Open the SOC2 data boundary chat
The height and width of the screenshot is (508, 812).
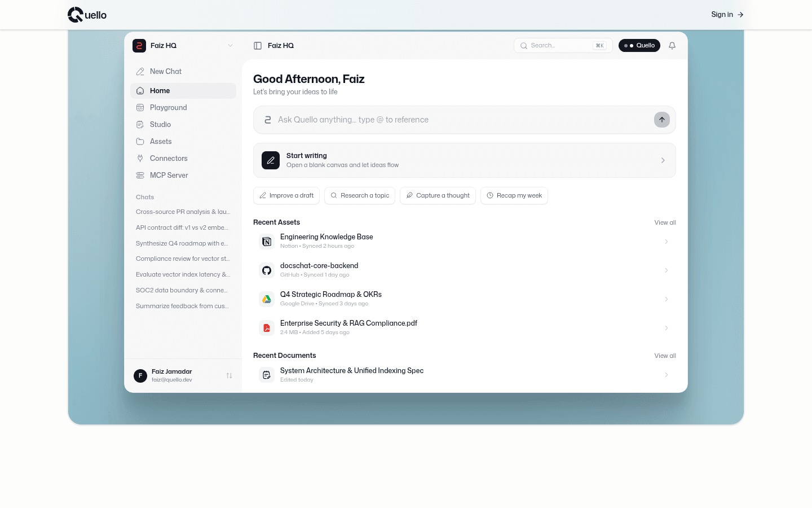(183, 290)
